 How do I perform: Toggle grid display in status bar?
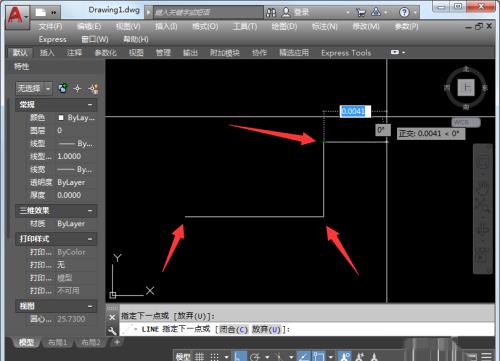click(199, 357)
